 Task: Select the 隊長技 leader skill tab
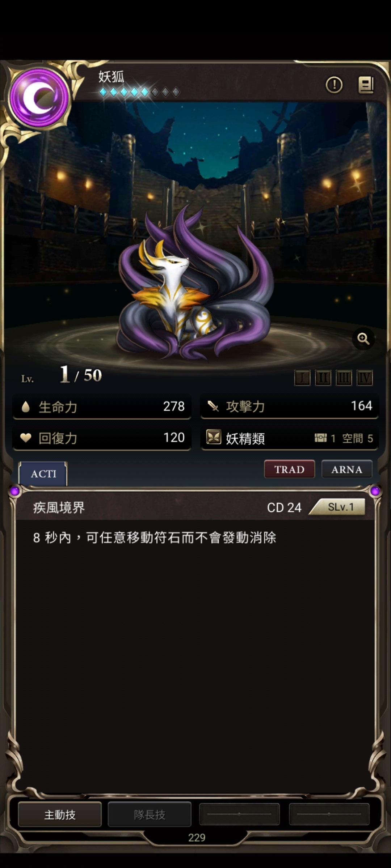click(150, 814)
